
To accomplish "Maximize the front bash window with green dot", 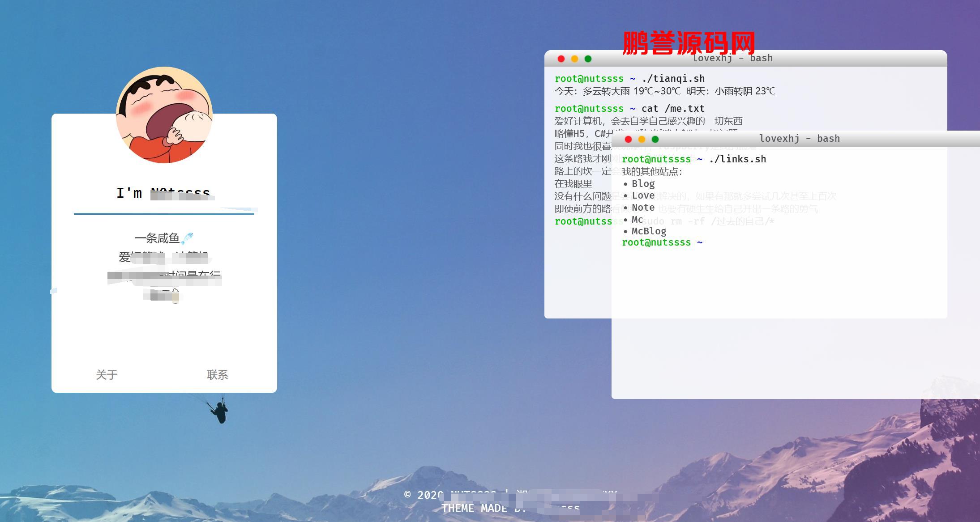I will tap(655, 139).
